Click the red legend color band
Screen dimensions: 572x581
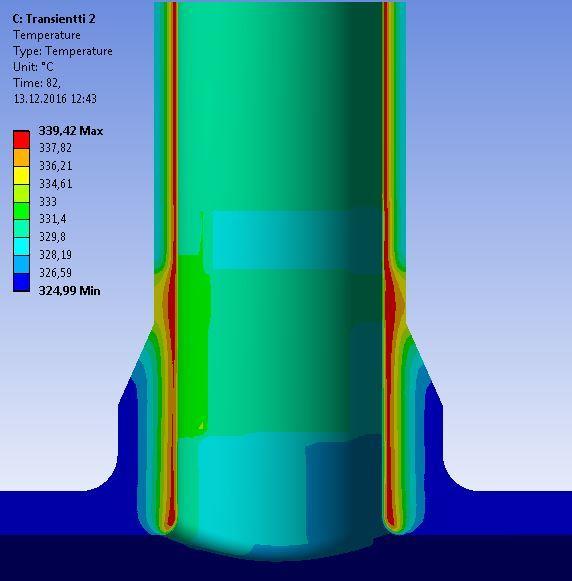pyautogui.click(x=21, y=140)
